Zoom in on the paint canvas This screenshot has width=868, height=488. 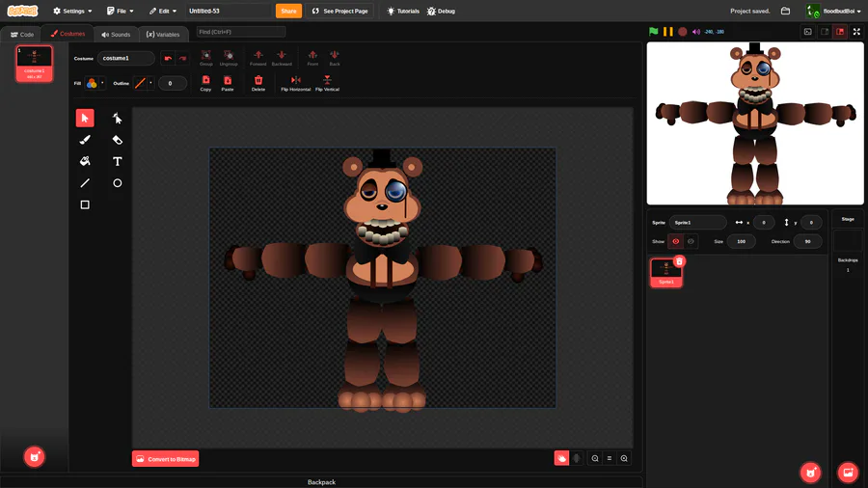coord(624,458)
